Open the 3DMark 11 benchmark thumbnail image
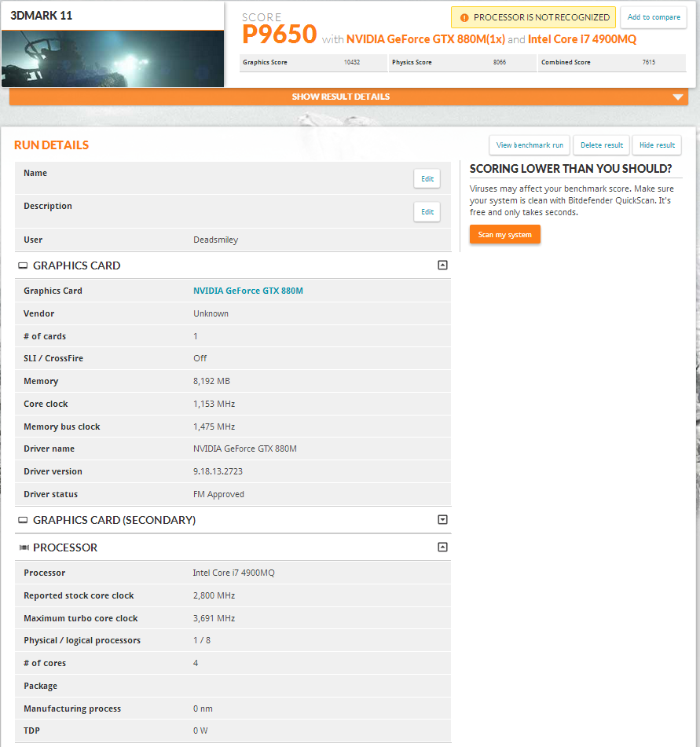Screen dimensions: 700x747 (112, 59)
